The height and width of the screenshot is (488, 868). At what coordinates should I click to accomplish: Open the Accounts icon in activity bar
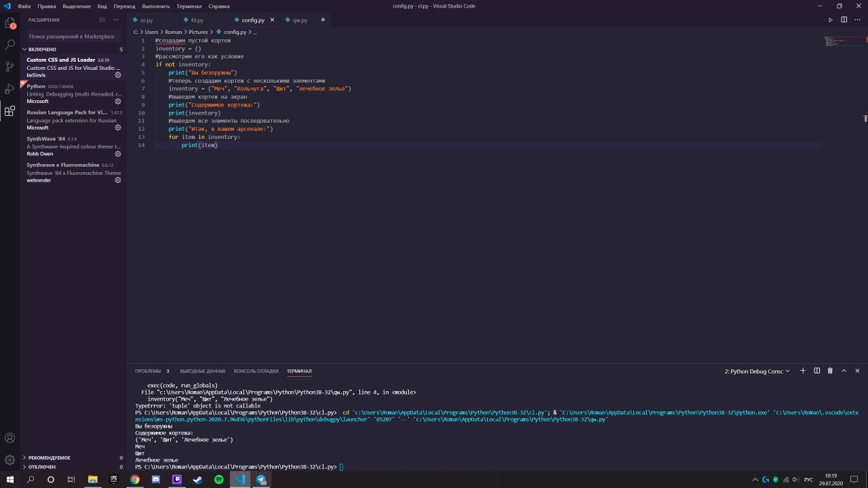pyautogui.click(x=10, y=438)
